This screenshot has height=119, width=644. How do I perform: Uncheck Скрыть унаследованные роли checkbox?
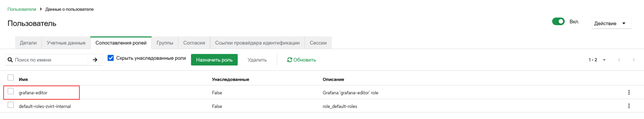pos(111,58)
